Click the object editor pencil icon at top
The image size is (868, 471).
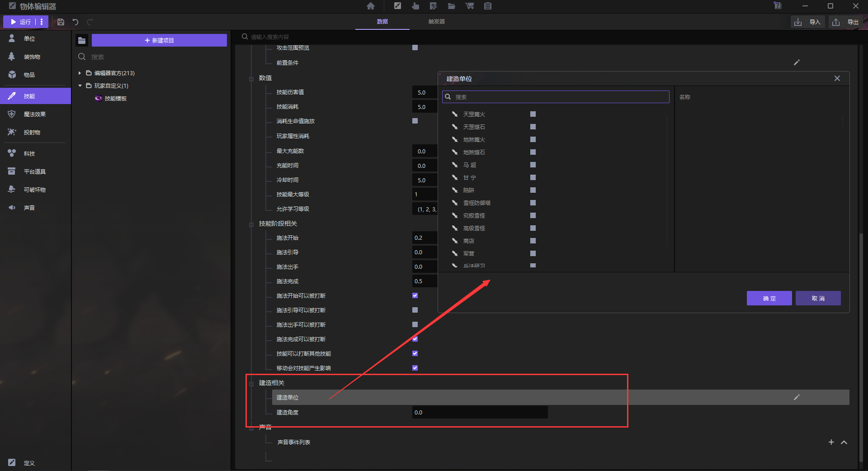pos(397,6)
